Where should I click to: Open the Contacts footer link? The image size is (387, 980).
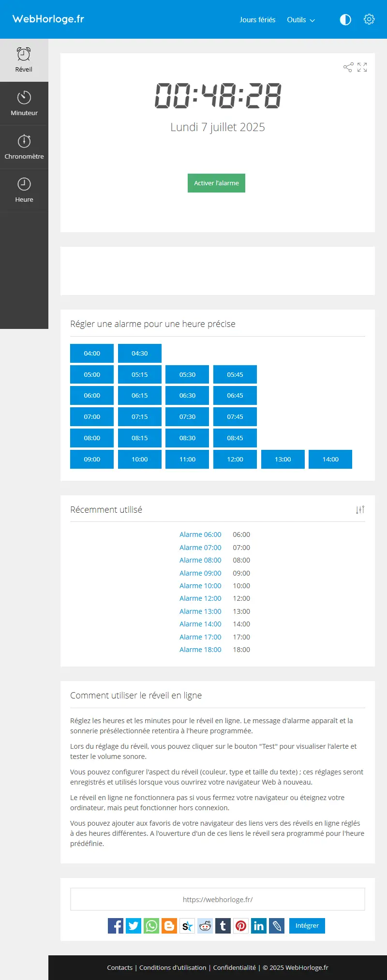119,967
